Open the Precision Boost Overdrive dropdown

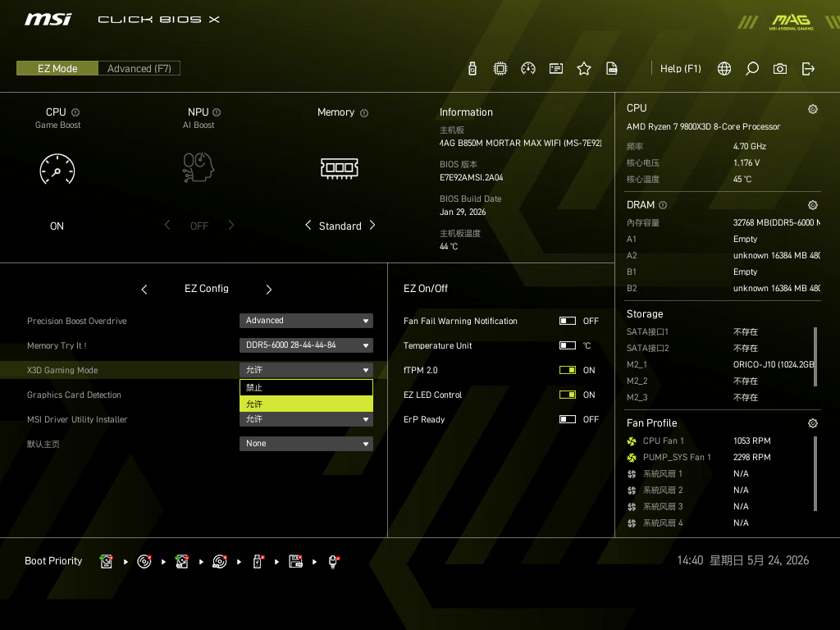pyautogui.click(x=306, y=321)
